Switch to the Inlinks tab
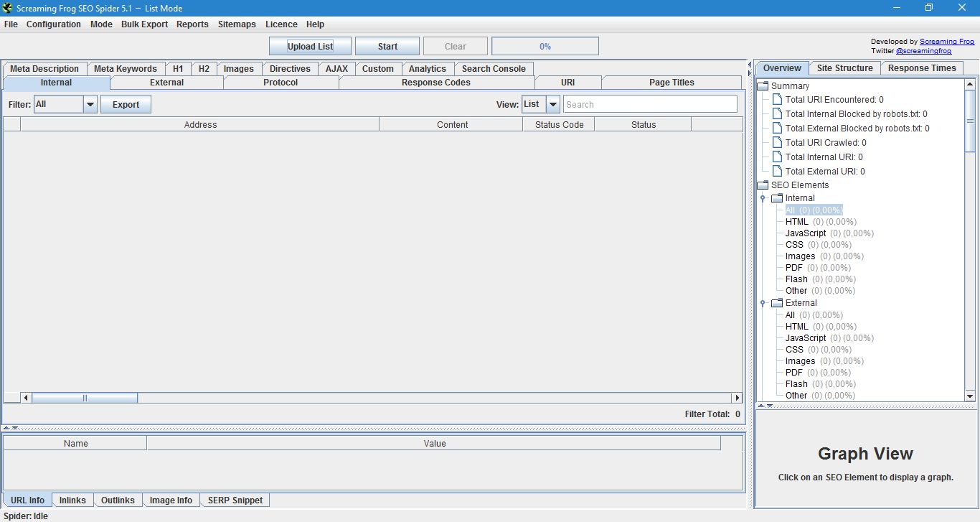This screenshot has width=980, height=522. pos(72,500)
